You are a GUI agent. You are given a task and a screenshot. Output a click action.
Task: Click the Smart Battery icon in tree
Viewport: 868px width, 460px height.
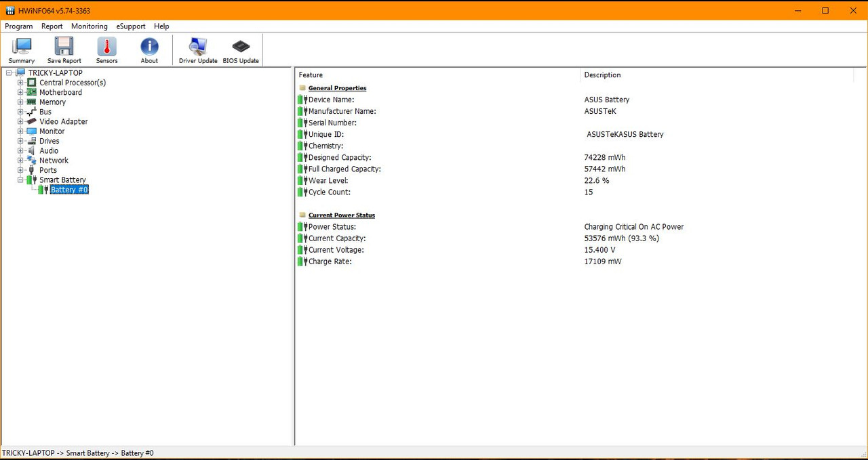coord(32,180)
